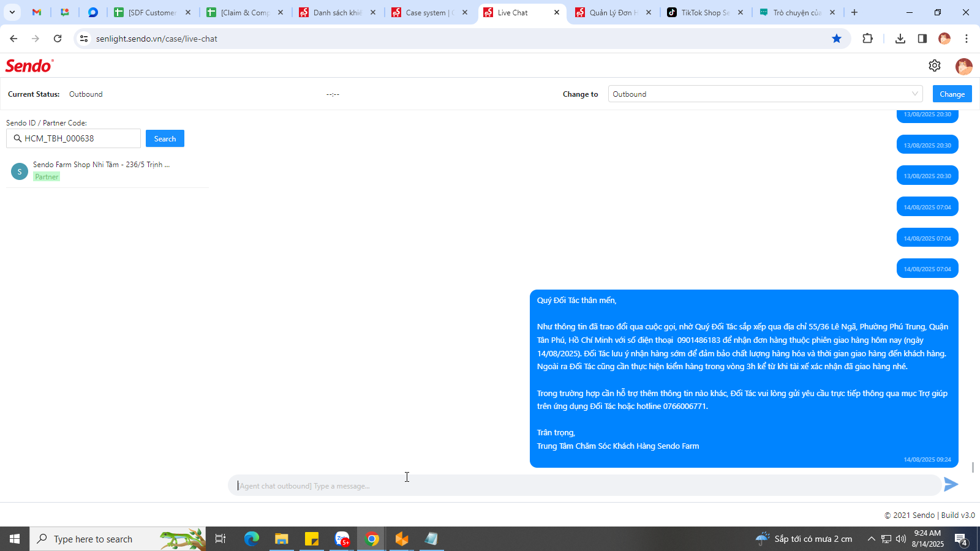Image resolution: width=980 pixels, height=551 pixels.
Task: Open the Chrome profile avatar
Action: 944,39
